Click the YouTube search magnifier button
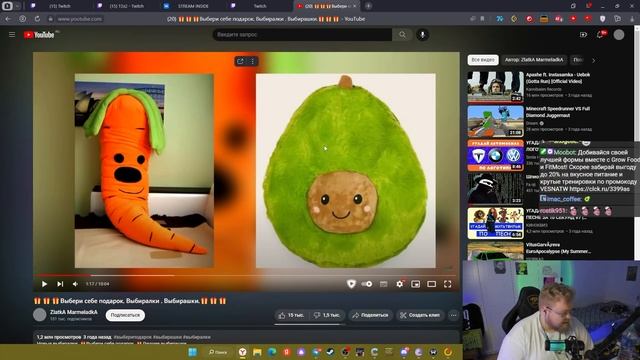The height and width of the screenshot is (360, 640). point(402,35)
